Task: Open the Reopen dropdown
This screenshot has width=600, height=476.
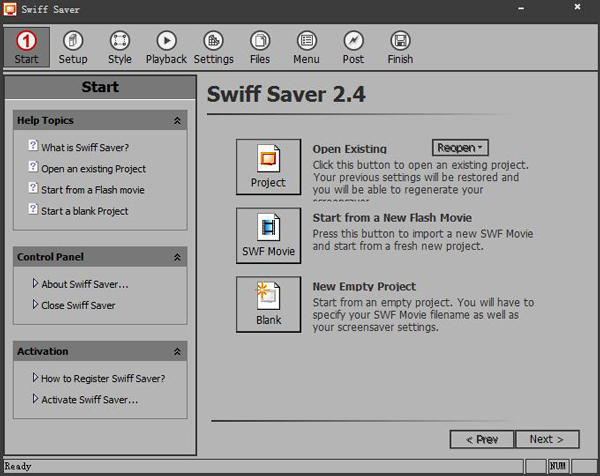Action: [460, 148]
